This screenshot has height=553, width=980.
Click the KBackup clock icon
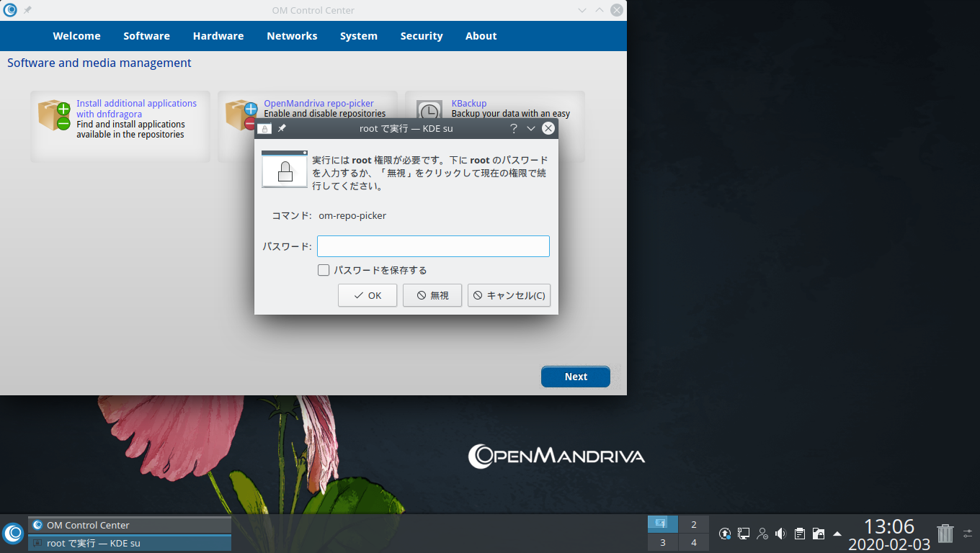pyautogui.click(x=429, y=111)
